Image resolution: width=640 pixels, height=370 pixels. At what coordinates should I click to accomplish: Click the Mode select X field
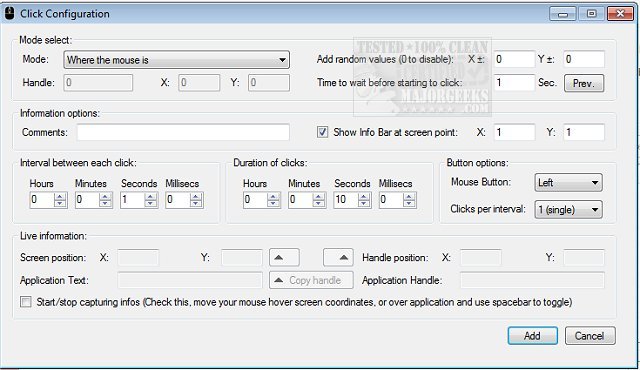199,82
